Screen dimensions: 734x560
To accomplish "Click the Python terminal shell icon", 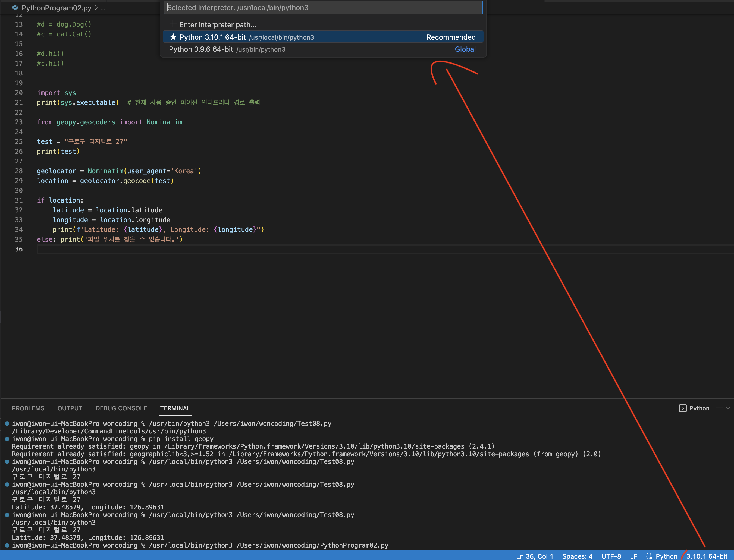I will click(682, 408).
